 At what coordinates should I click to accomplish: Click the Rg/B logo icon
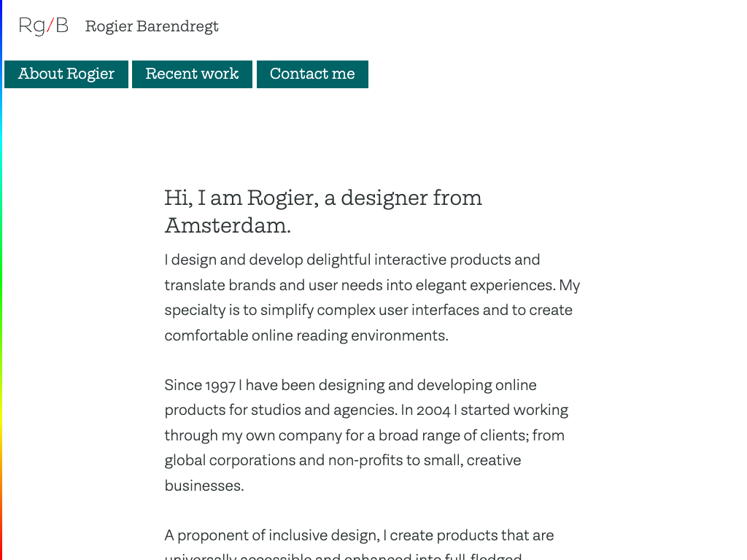[x=43, y=26]
